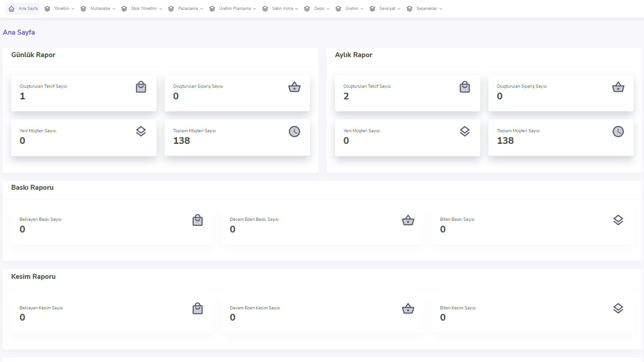Click bag icon in Bekleyen Baskı Sayısı card
Image resolution: width=644 pixels, height=362 pixels.
pyautogui.click(x=197, y=220)
